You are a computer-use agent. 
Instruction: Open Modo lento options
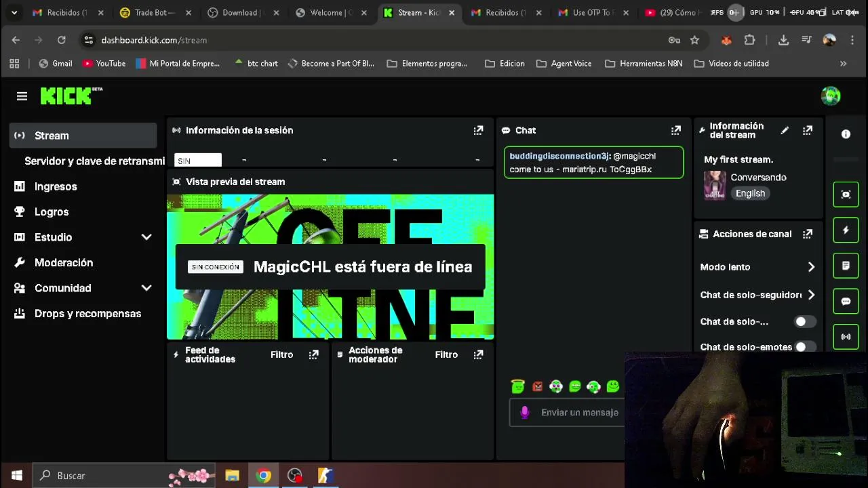(757, 267)
